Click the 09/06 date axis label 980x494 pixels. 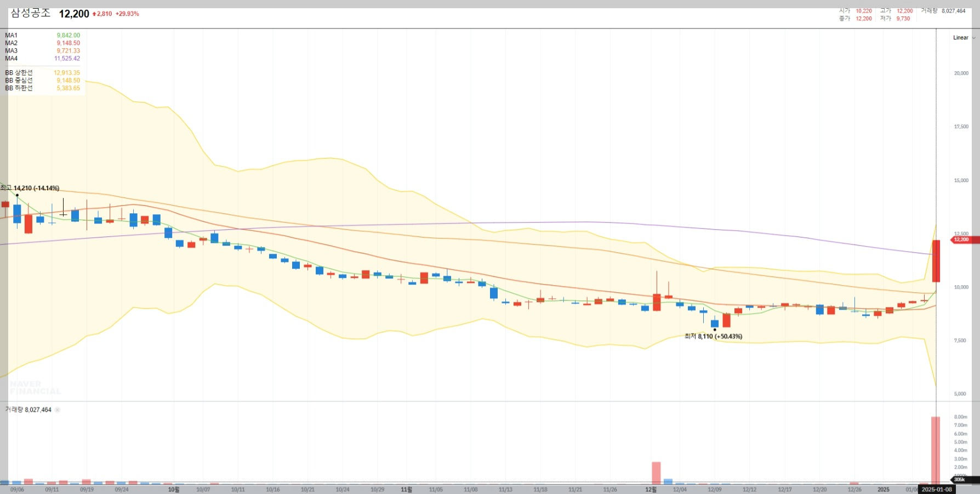coord(17,490)
